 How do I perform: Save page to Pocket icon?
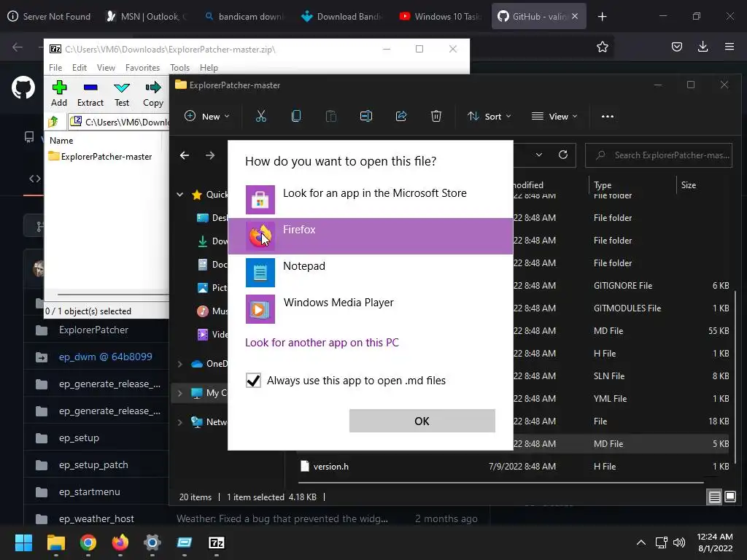[676, 47]
